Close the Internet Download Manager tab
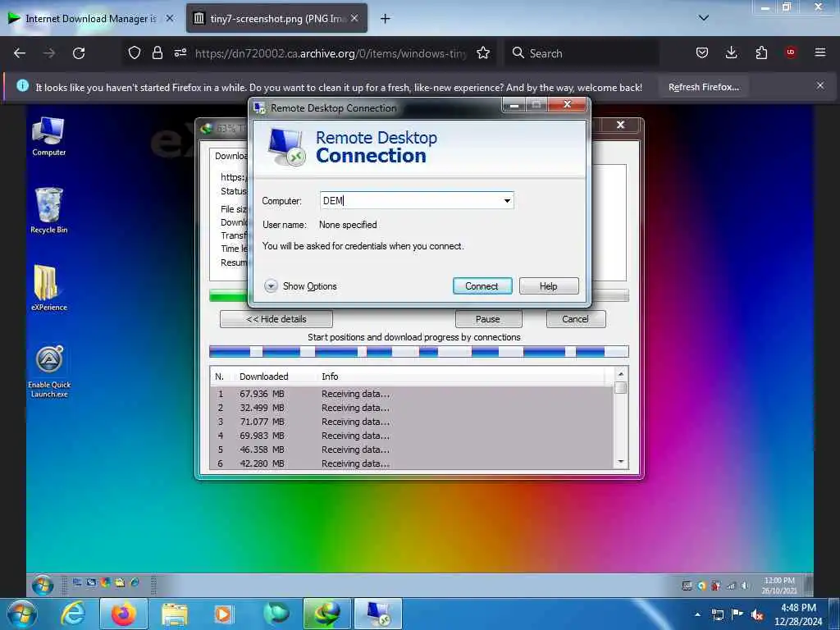The height and width of the screenshot is (630, 840). (170, 18)
